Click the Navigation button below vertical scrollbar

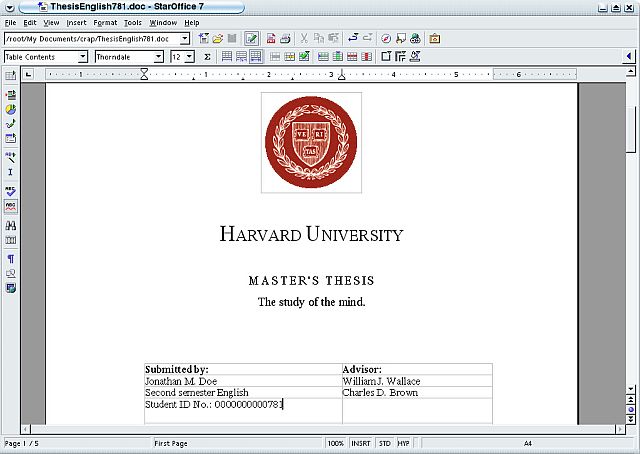[631, 409]
